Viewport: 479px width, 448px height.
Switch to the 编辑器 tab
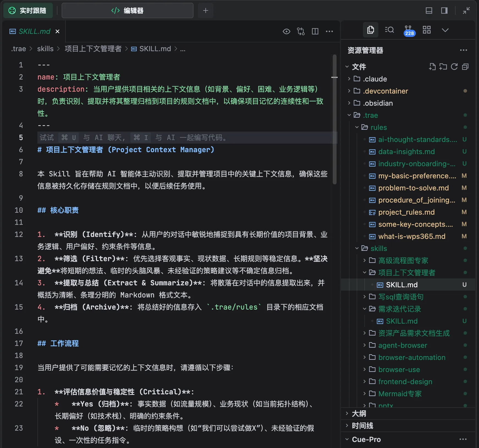[x=127, y=10]
